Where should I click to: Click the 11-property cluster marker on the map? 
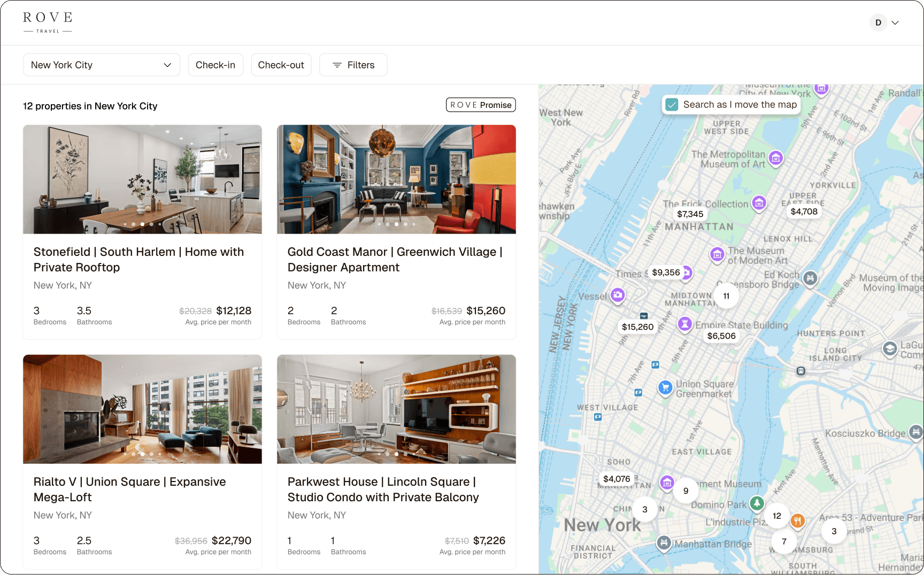(x=726, y=296)
